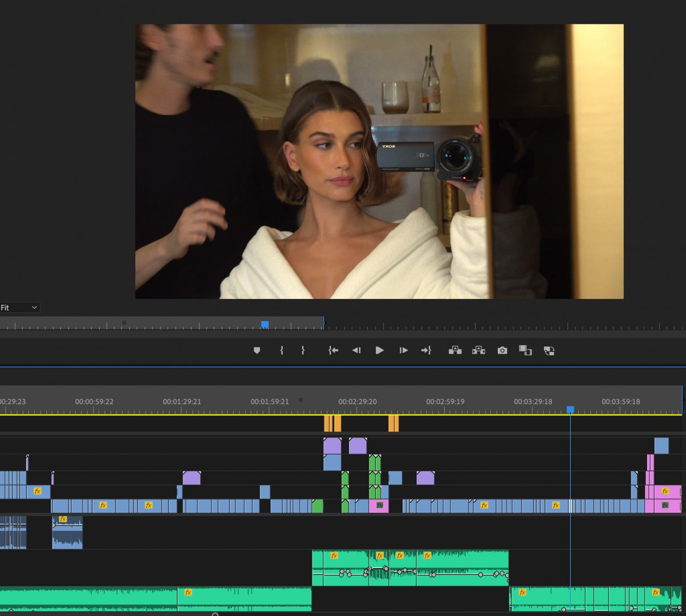Screen dimensions: 686x616
Task: Step back one frame
Action: (x=356, y=350)
